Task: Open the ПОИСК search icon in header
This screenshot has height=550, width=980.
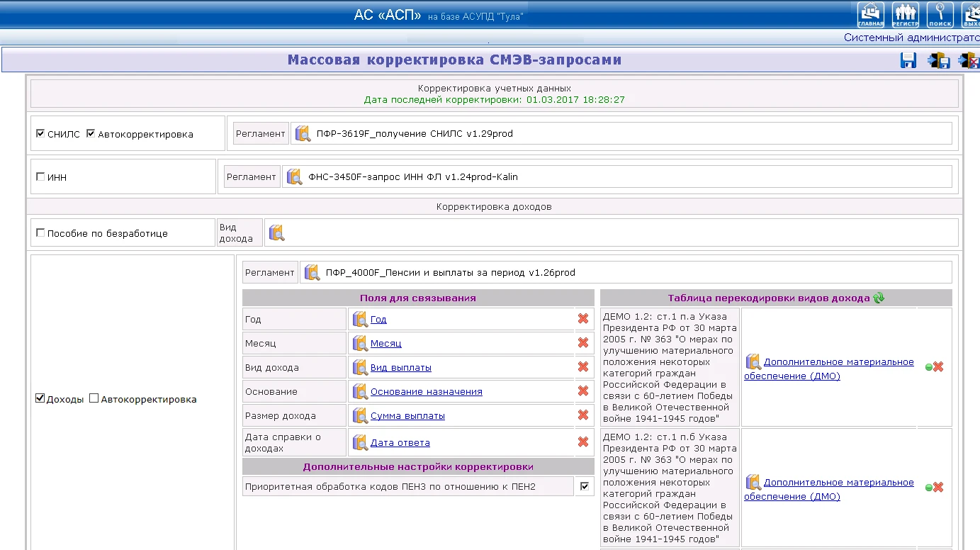Action: tap(940, 14)
